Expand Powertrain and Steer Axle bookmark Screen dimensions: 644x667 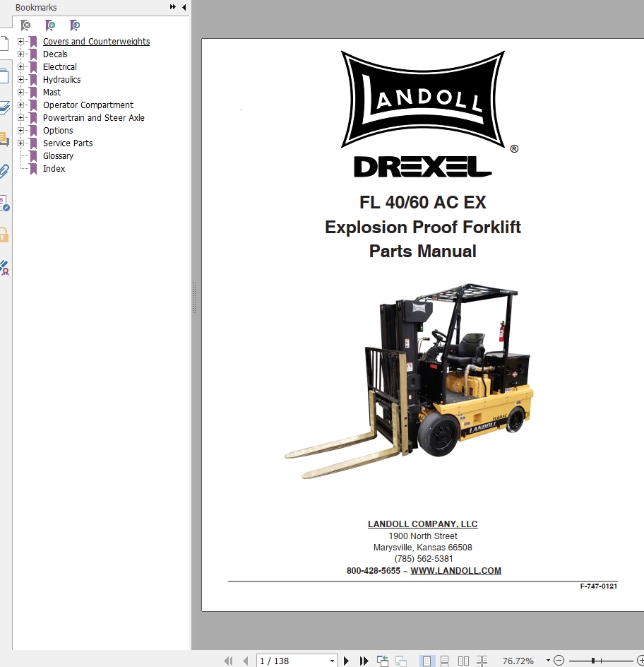[x=20, y=118]
